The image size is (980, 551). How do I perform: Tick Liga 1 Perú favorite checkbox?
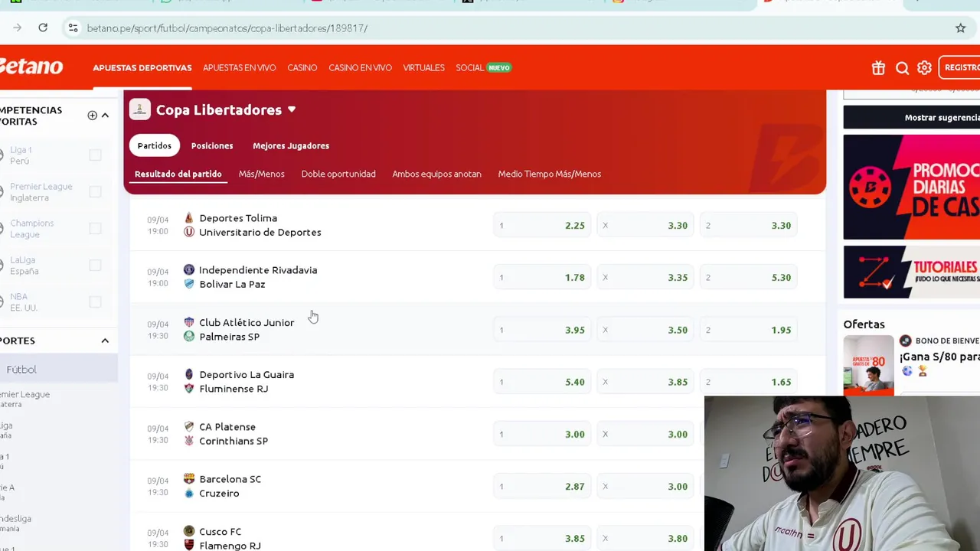pos(95,155)
